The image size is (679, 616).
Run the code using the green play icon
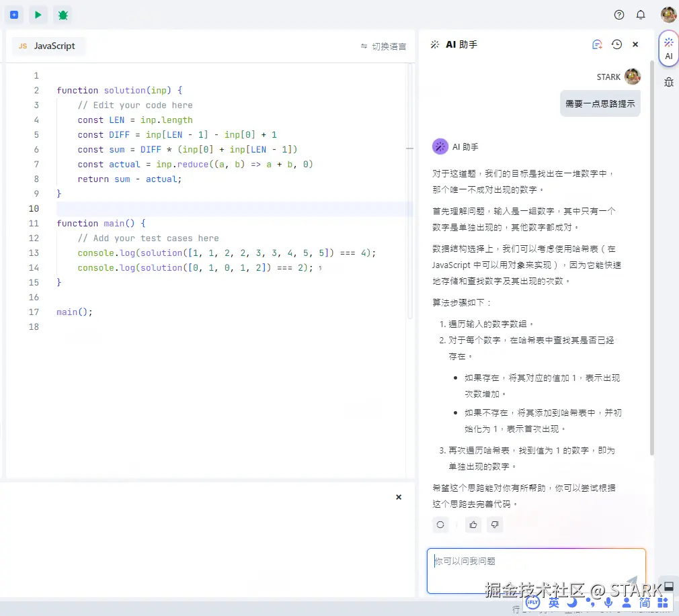click(x=38, y=14)
